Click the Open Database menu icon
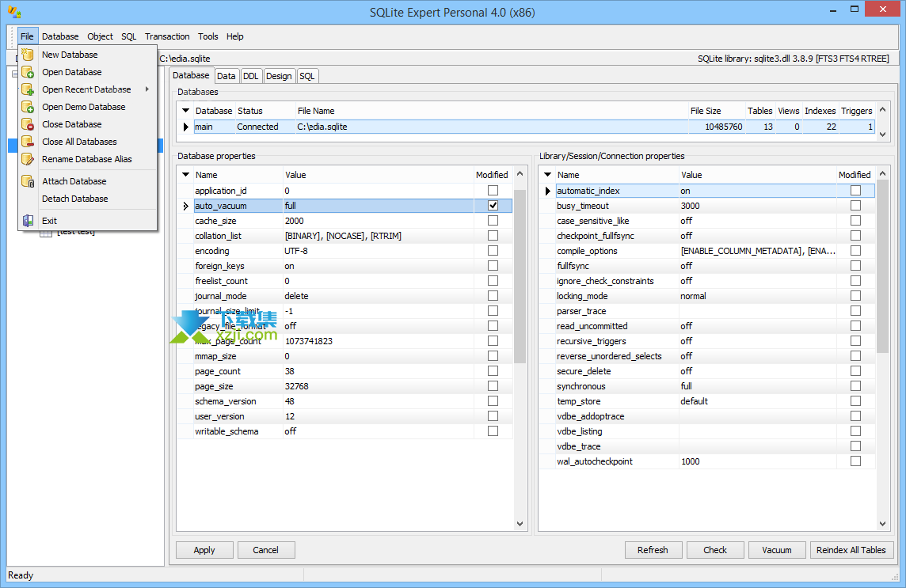 (27, 72)
